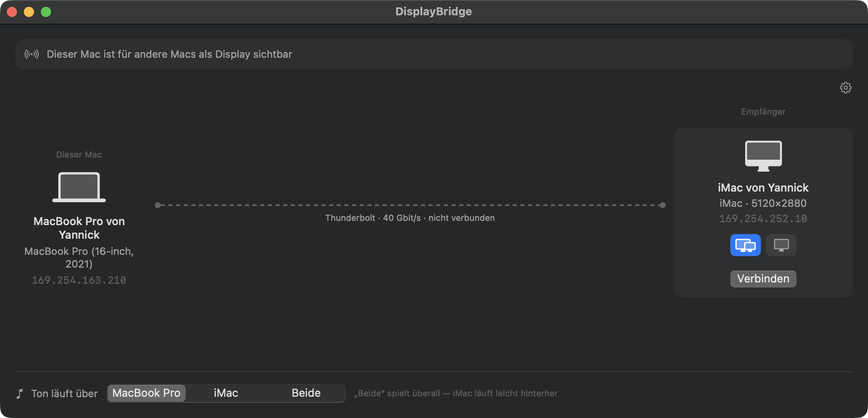This screenshot has width=868, height=418.
Task: Click 'MacBook Pro von Yannick' name
Action: [79, 228]
